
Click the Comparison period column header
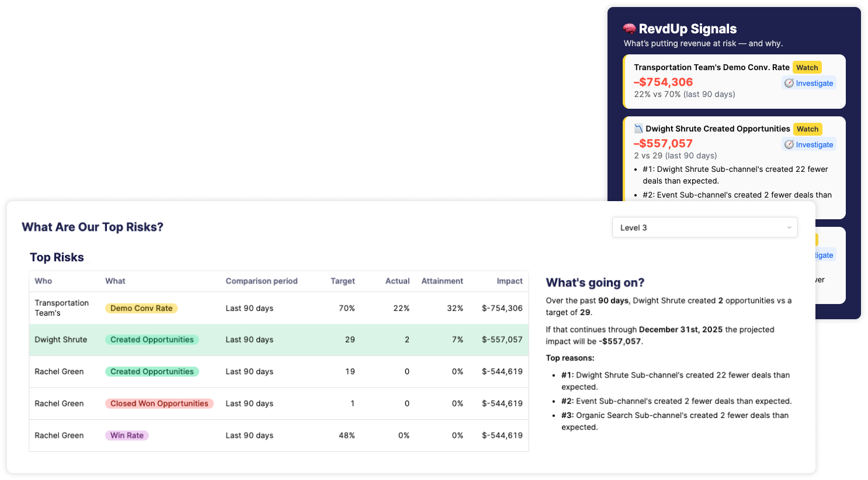(262, 281)
